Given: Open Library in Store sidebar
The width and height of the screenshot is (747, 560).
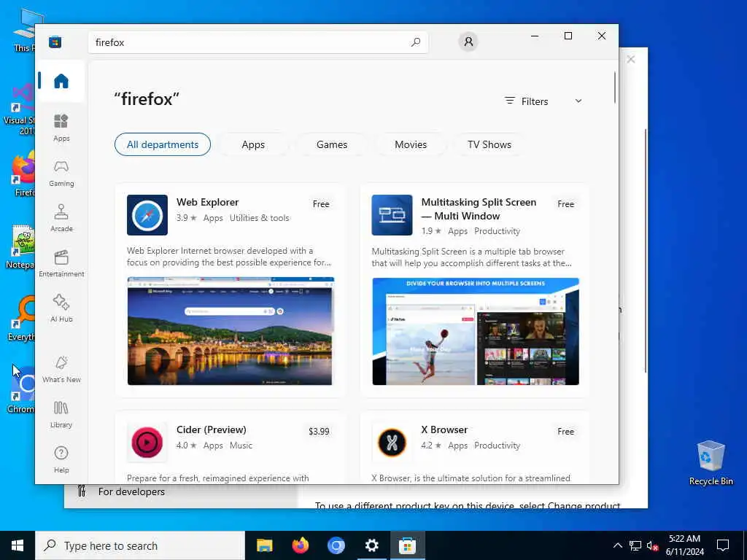Looking at the screenshot, I should 61,414.
